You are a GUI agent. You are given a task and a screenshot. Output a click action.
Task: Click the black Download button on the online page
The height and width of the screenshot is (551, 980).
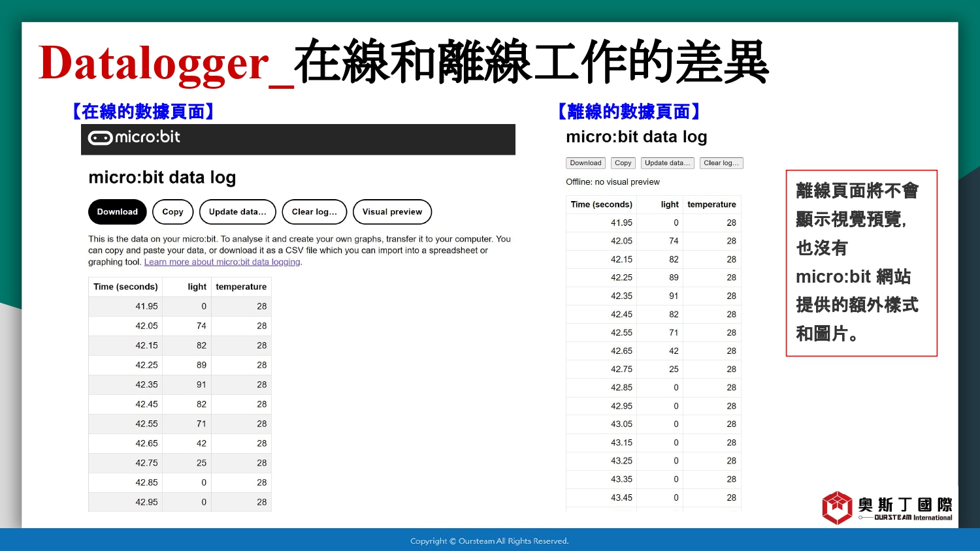(x=118, y=212)
